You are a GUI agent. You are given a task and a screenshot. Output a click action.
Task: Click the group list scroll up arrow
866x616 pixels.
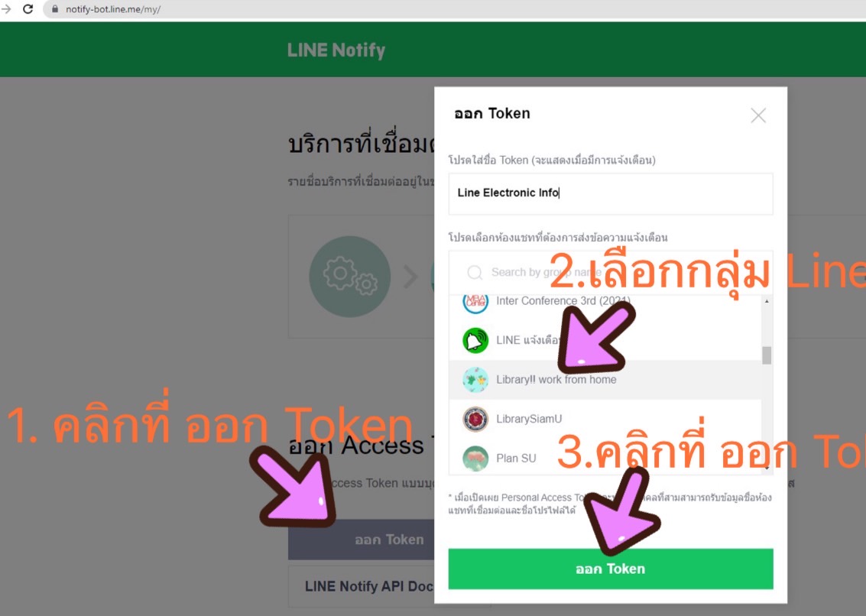coord(767,301)
